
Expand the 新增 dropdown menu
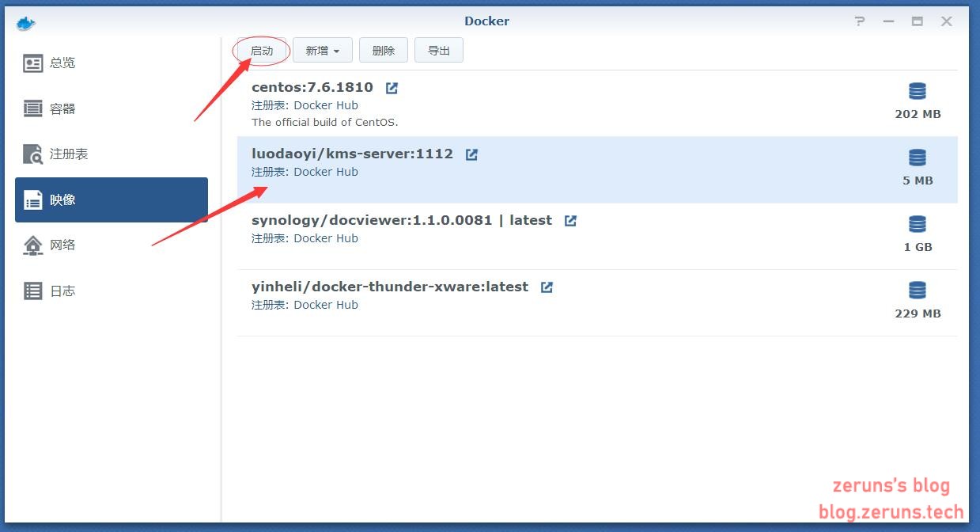[323, 51]
